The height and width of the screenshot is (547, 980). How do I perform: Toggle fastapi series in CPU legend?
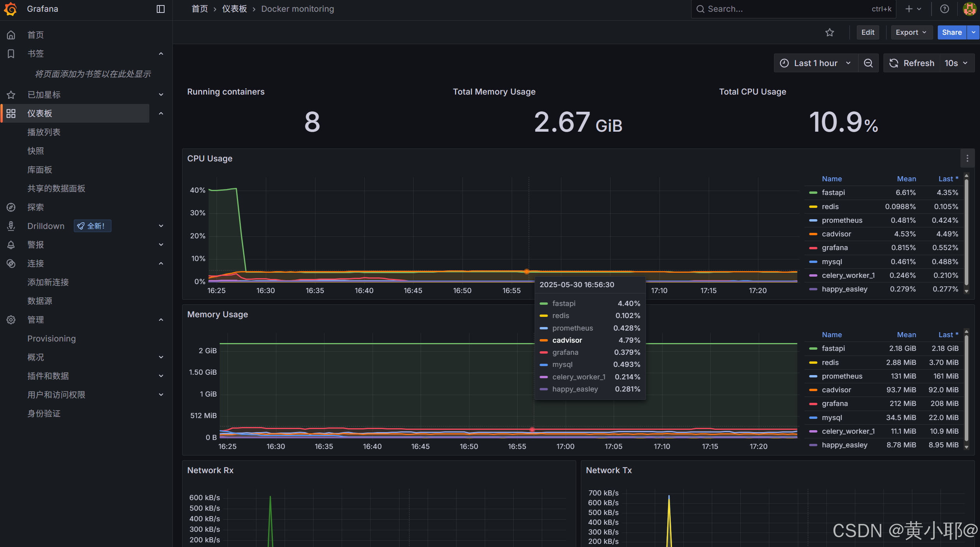833,193
